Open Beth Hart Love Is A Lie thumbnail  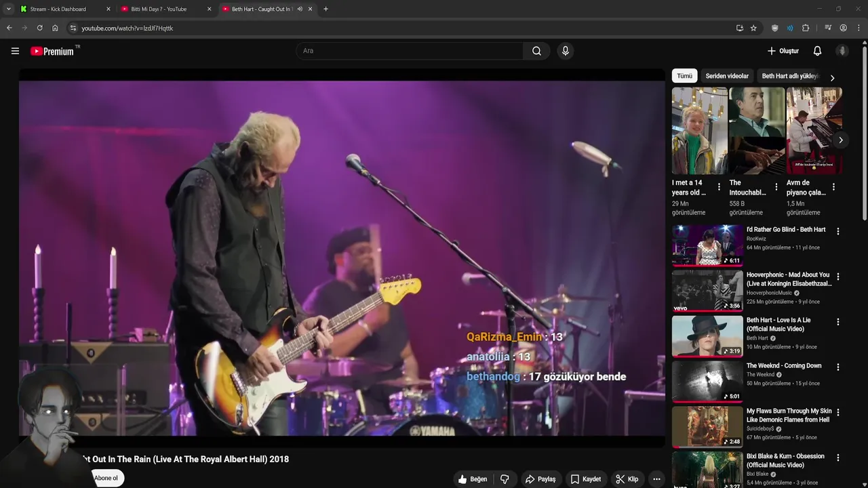coord(707,336)
